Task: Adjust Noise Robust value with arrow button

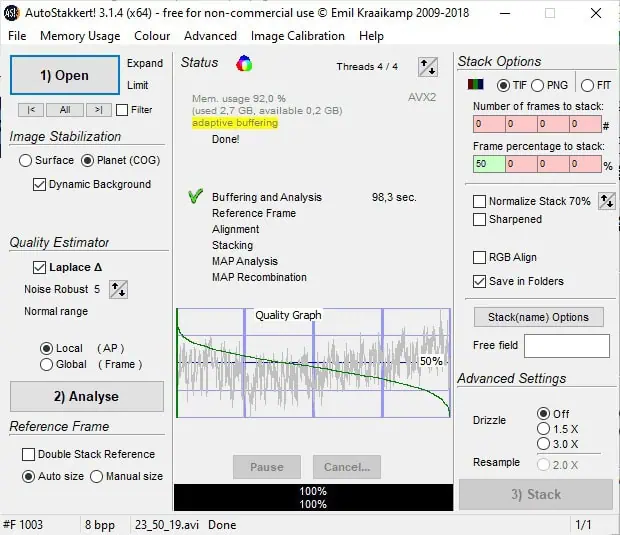Action: (x=118, y=289)
